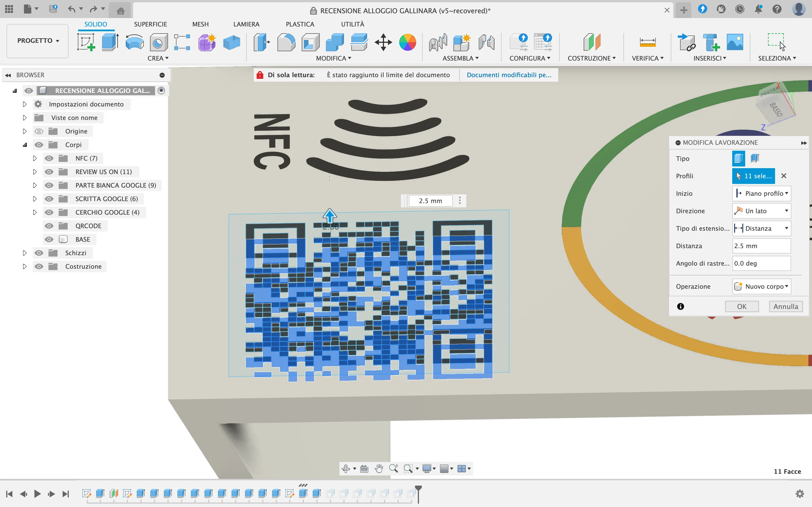Confirm with OK in Modifica Lavorazione
This screenshot has height=507, width=812.
[x=741, y=306]
